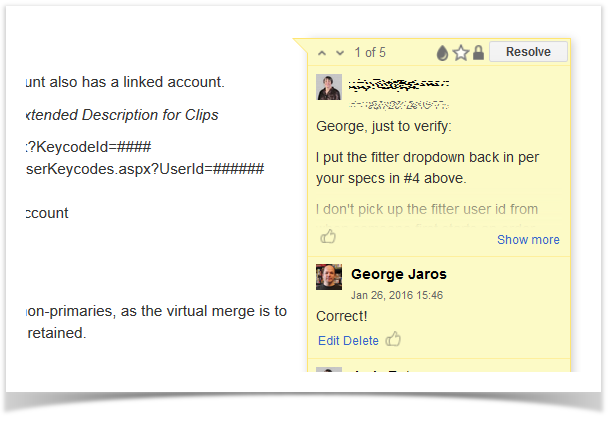
Task: Click text 'I put the fitter dropdown back in per'
Action: (x=428, y=157)
